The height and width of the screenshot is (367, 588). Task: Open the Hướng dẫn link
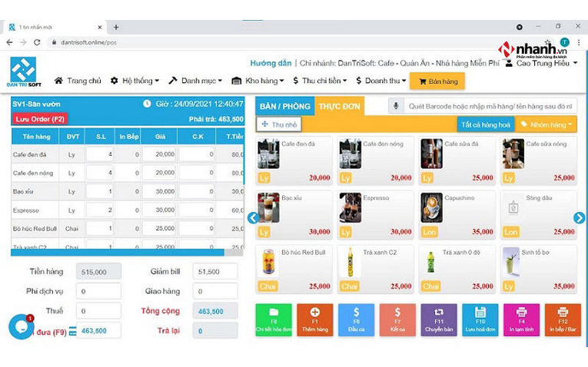click(x=271, y=63)
